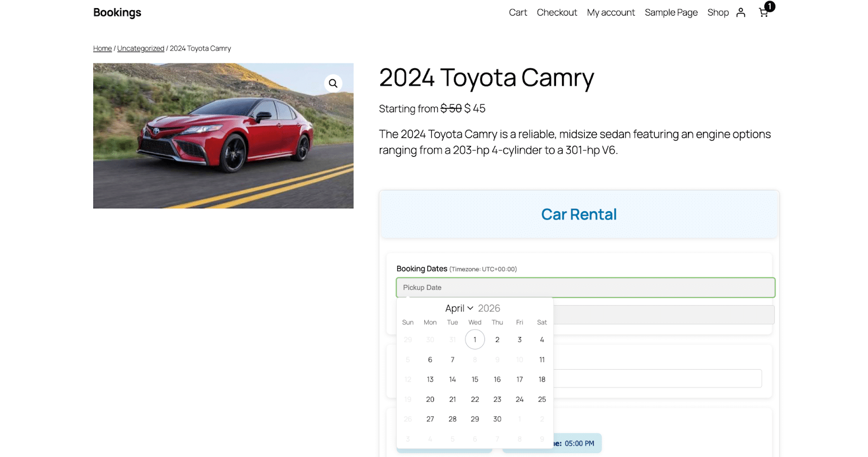Click the Bookings site title

pyautogui.click(x=117, y=12)
